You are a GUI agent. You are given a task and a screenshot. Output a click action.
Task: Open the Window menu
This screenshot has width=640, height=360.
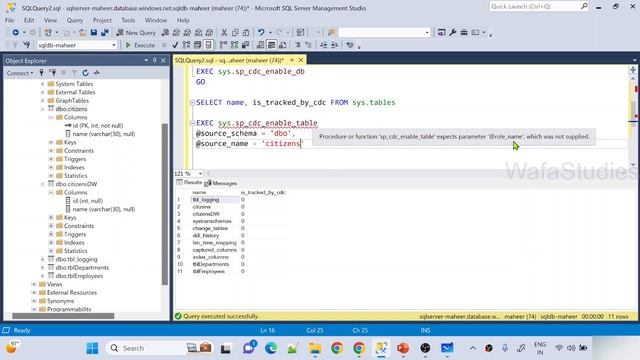(156, 20)
